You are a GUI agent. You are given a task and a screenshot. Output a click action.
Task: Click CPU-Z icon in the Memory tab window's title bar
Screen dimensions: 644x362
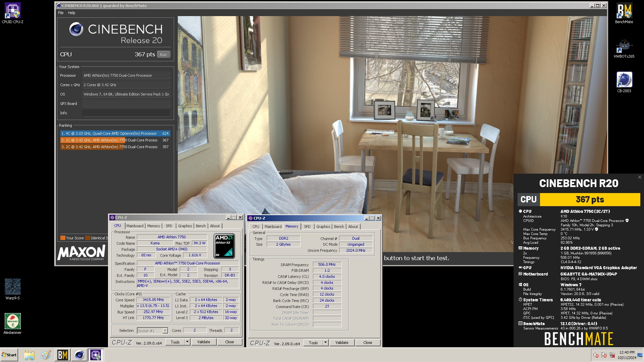click(x=251, y=218)
